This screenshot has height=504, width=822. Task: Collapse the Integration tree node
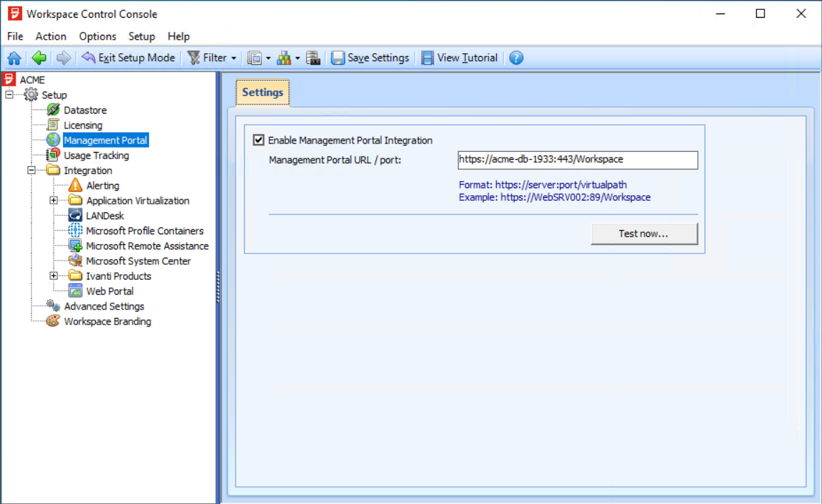(31, 170)
